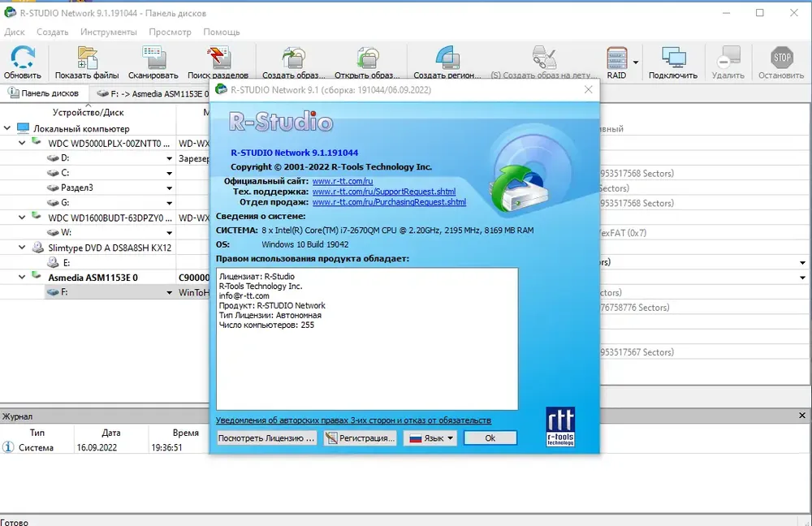Click the Посмотреть Лицензию button
This screenshot has height=526, width=812.
[266, 438]
